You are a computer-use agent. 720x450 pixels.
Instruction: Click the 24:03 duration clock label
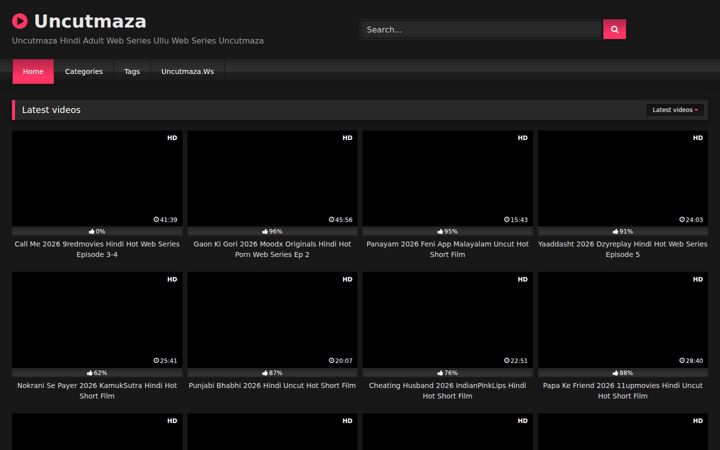(x=691, y=219)
